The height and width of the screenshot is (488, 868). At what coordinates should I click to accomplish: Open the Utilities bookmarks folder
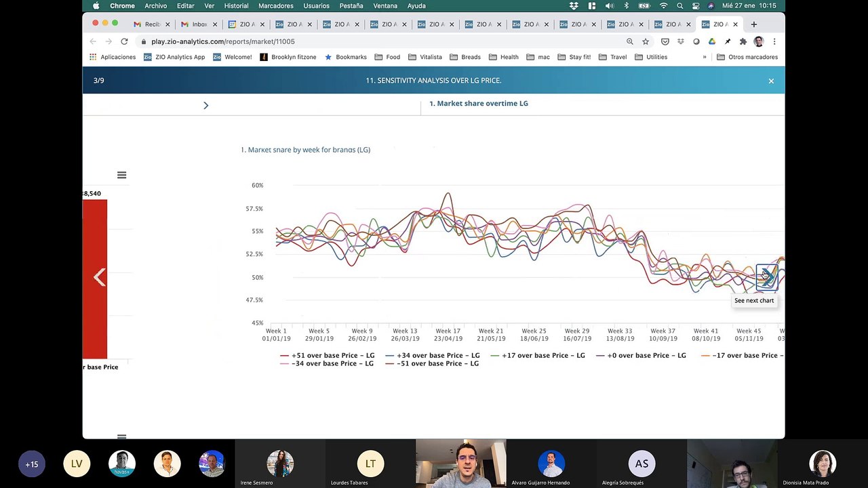pos(650,57)
